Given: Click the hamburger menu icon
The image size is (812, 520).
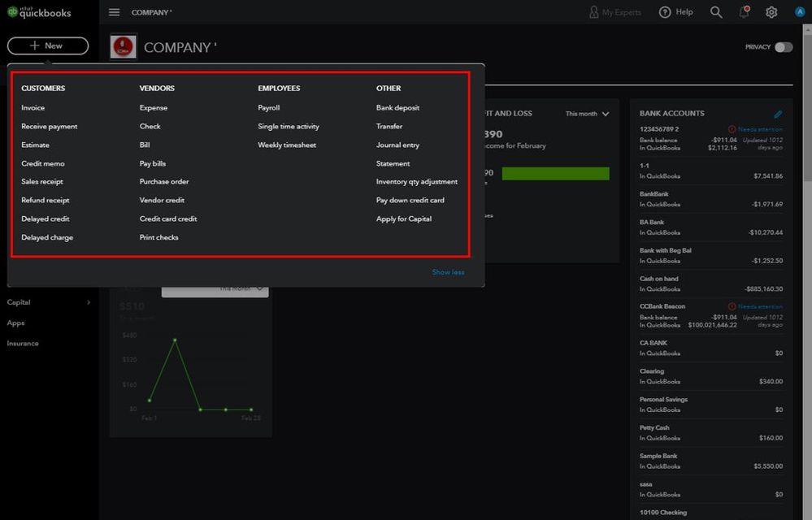Looking at the screenshot, I should click(x=114, y=12).
